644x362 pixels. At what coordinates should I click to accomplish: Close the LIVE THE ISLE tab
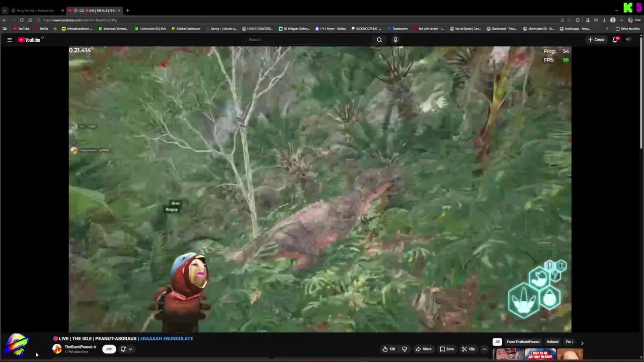(119, 11)
